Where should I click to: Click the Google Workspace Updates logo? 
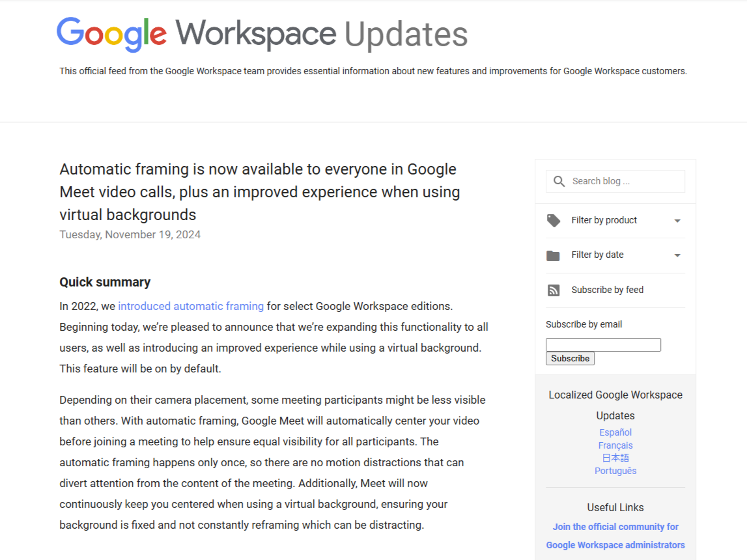[x=262, y=35]
